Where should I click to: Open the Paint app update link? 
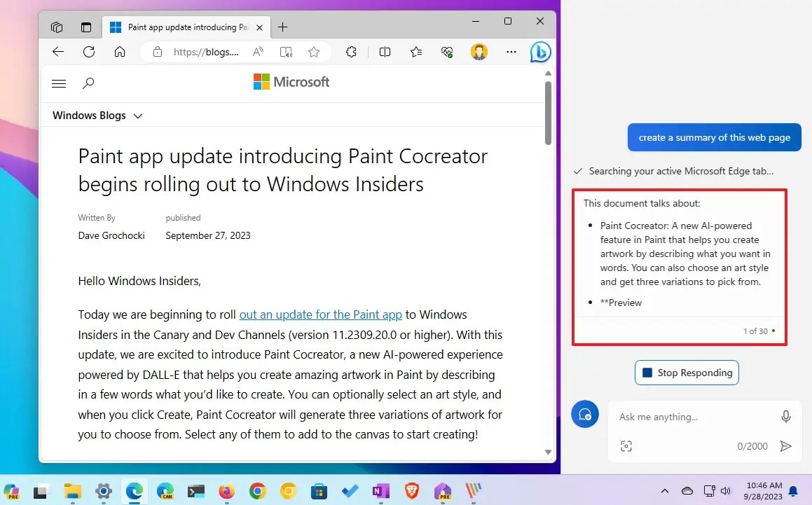point(321,314)
